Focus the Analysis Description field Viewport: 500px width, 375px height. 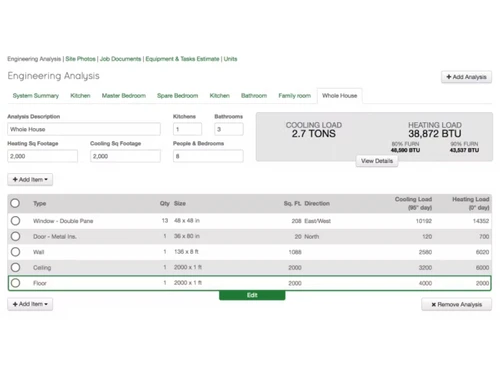[84, 129]
